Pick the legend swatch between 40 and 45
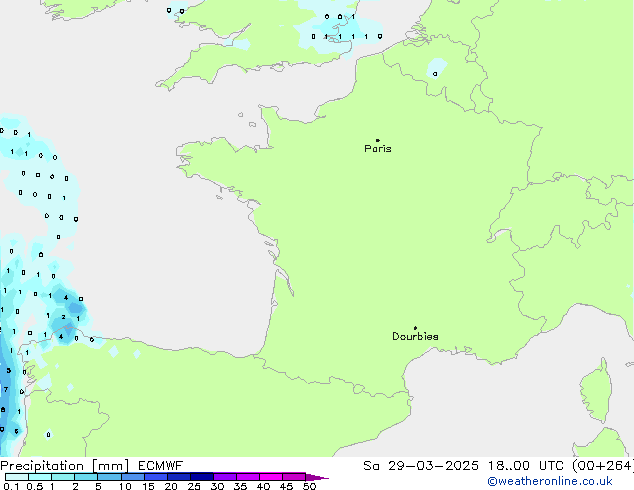Viewport: 634px width, 490px height. click(271, 477)
